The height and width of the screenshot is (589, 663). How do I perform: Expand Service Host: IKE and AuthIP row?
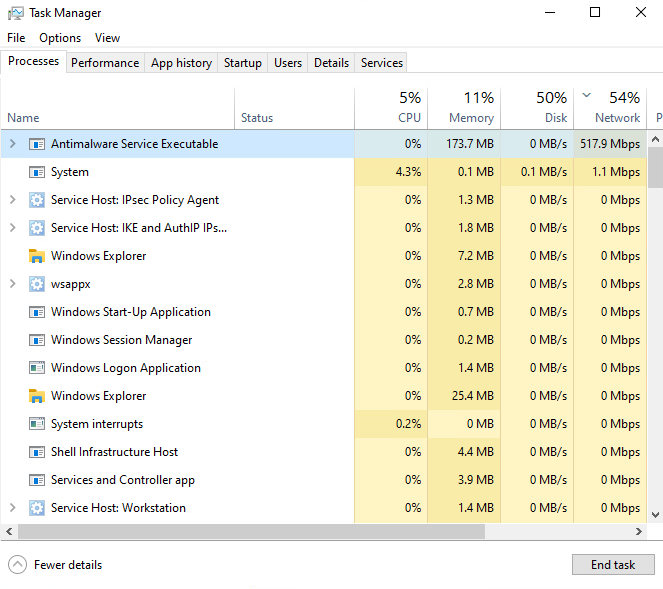click(13, 227)
